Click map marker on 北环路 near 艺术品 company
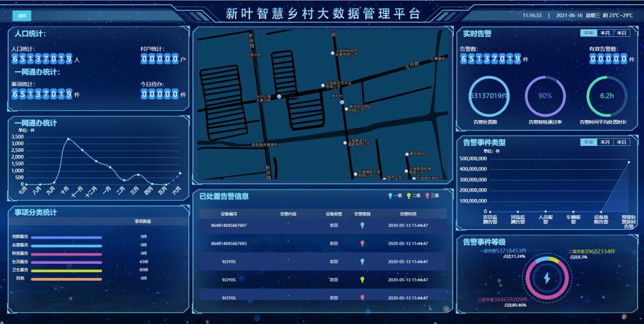 click(323, 85)
